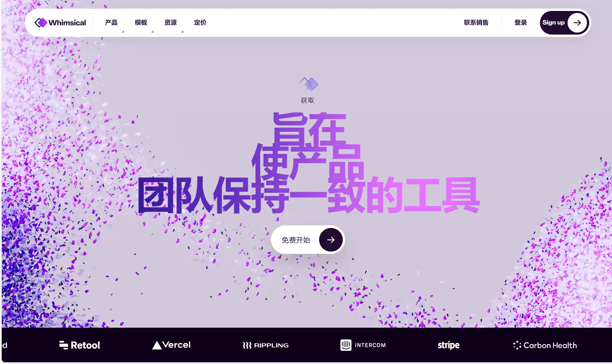
Task: Go to the 定价 page
Action: click(200, 22)
